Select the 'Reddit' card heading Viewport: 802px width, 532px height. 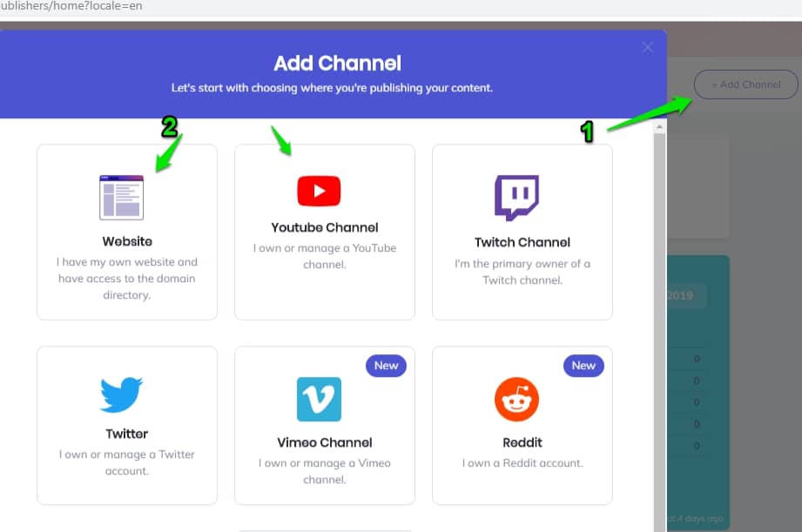[x=522, y=442]
